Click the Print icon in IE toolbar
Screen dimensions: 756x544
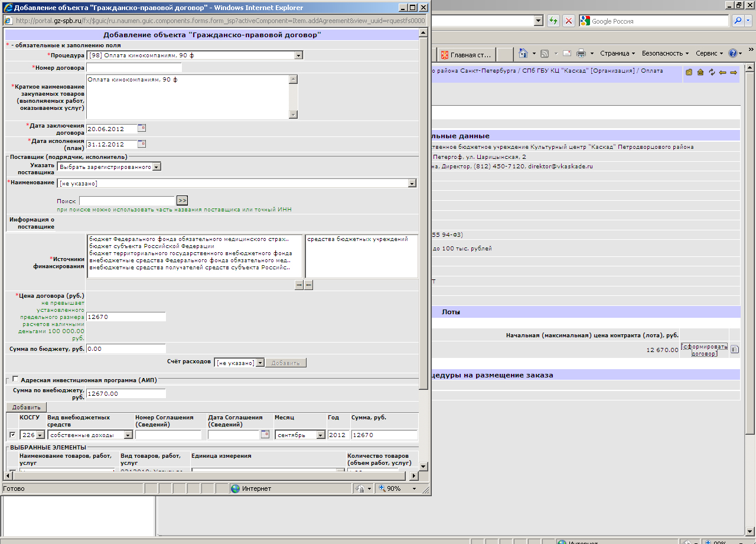[x=581, y=53]
